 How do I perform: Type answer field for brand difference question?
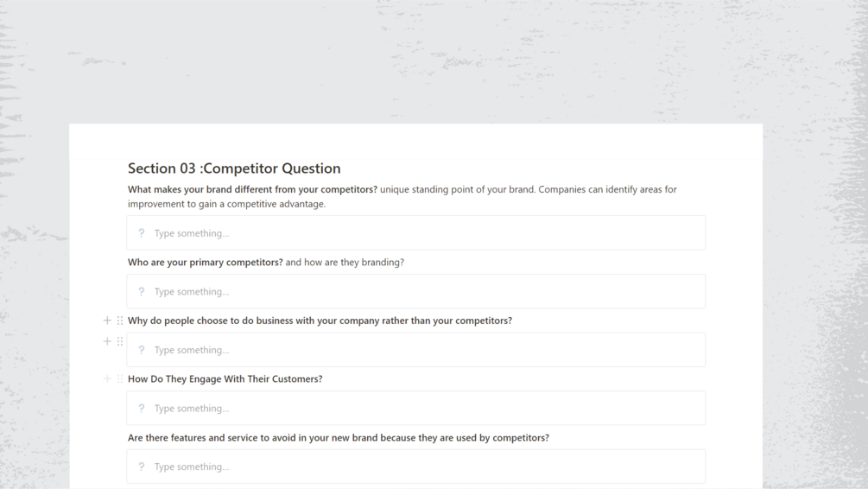click(423, 233)
